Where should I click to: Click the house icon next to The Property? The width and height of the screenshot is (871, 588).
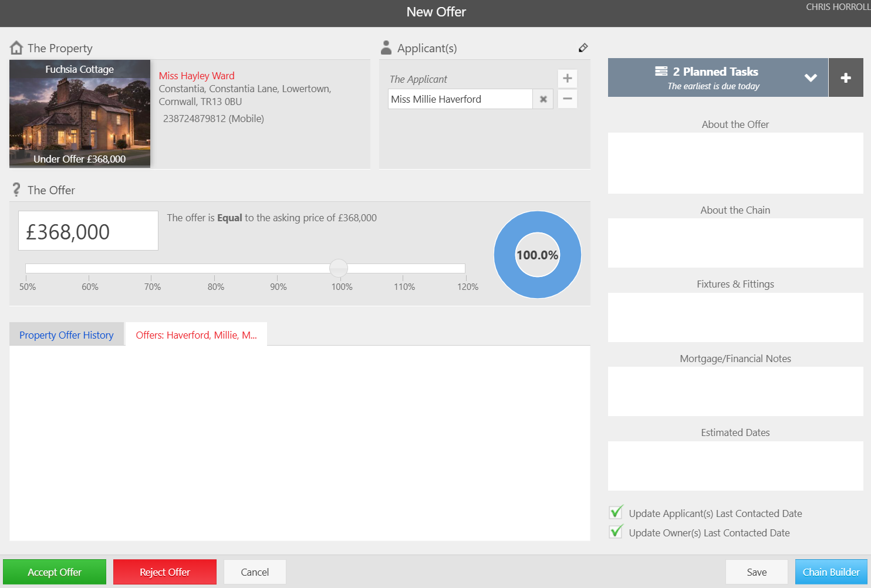(x=16, y=48)
